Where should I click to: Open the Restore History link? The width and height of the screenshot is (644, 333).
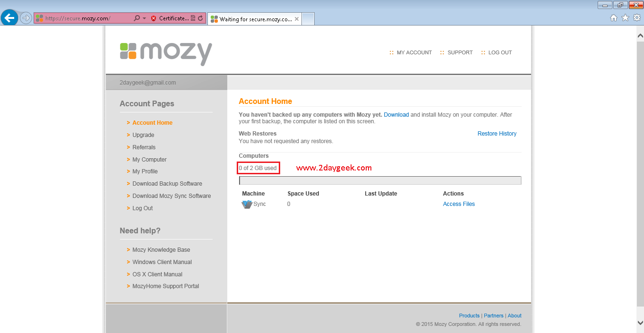[x=497, y=134]
